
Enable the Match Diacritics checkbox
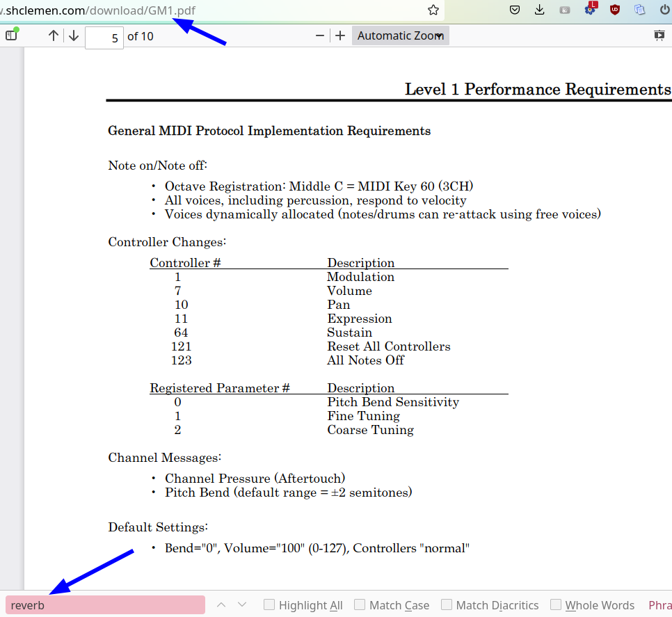click(x=447, y=604)
